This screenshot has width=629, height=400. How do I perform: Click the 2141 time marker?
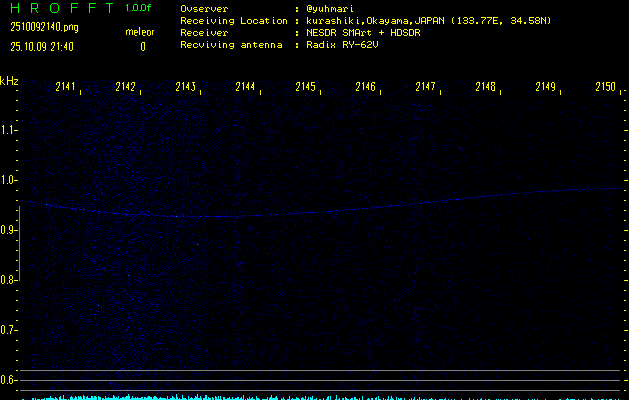click(x=66, y=88)
